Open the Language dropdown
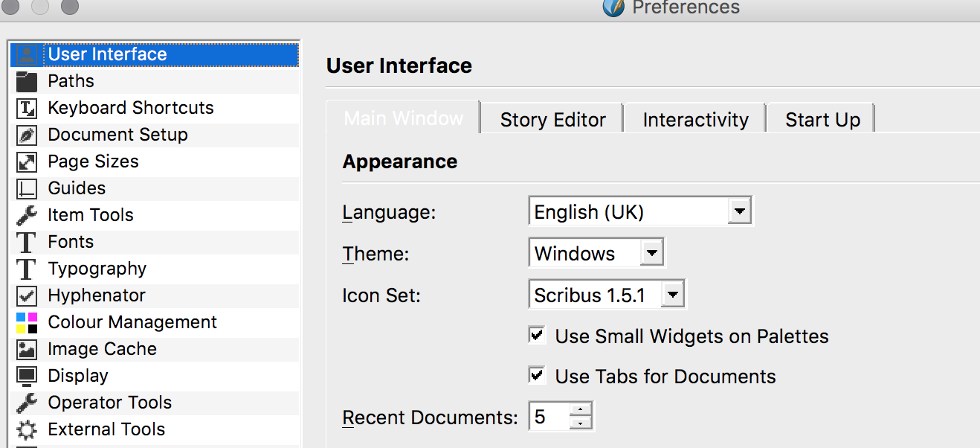Viewport: 980px width, 448px height. [738, 212]
